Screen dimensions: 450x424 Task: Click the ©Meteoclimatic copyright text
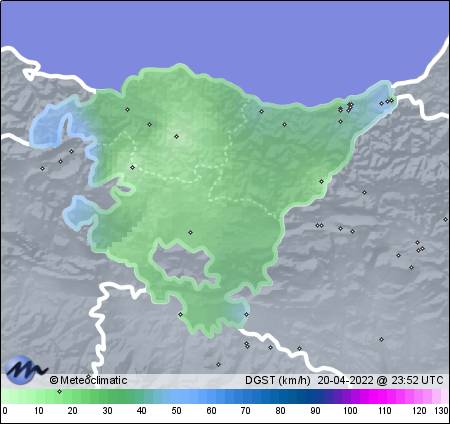(88, 380)
